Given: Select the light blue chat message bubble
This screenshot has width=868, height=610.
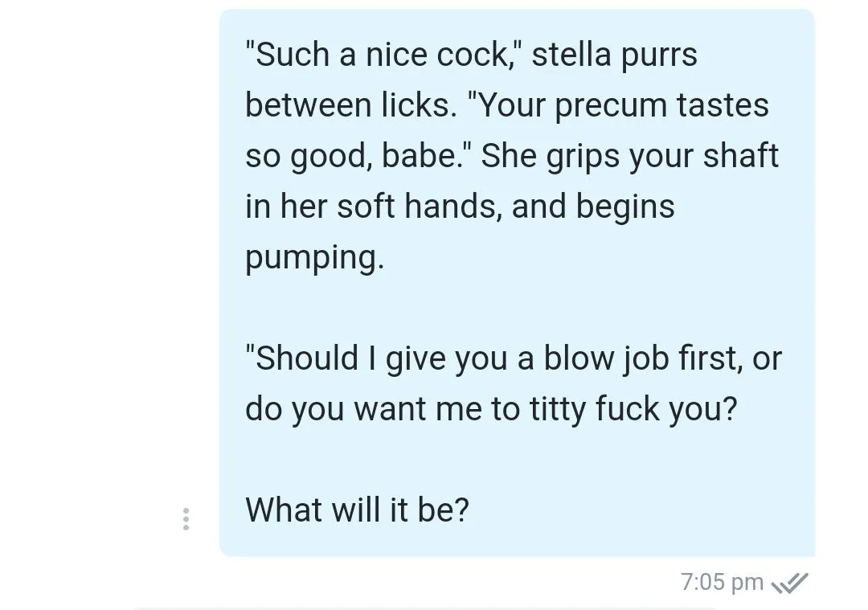Looking at the screenshot, I should click(517, 282).
